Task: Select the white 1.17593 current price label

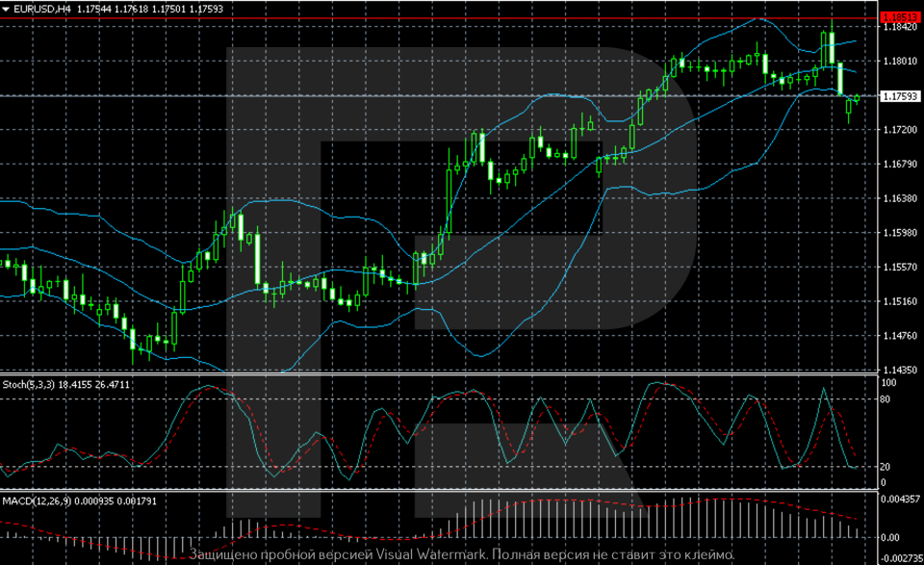Action: [899, 96]
